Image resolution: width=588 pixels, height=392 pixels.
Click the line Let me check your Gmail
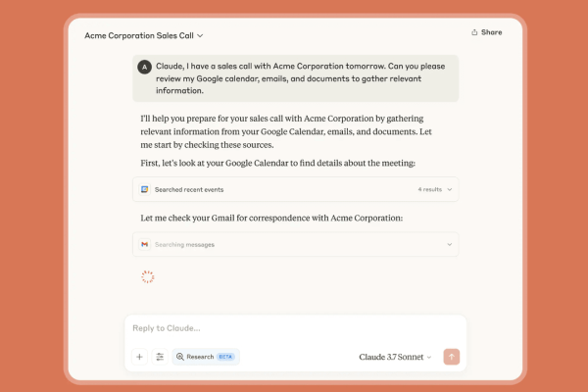point(271,218)
